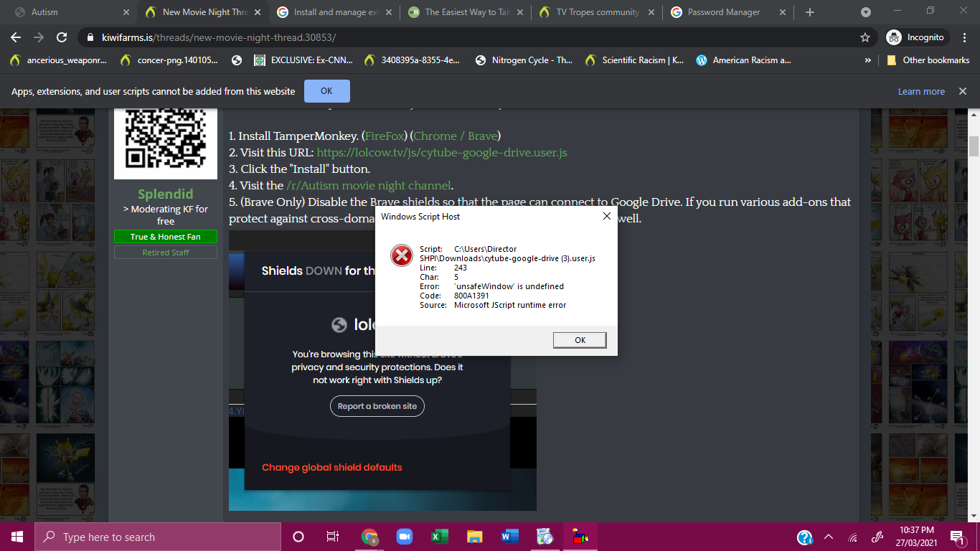Open Cortana from the taskbar circle icon
The image size is (980, 551).
pyautogui.click(x=298, y=537)
